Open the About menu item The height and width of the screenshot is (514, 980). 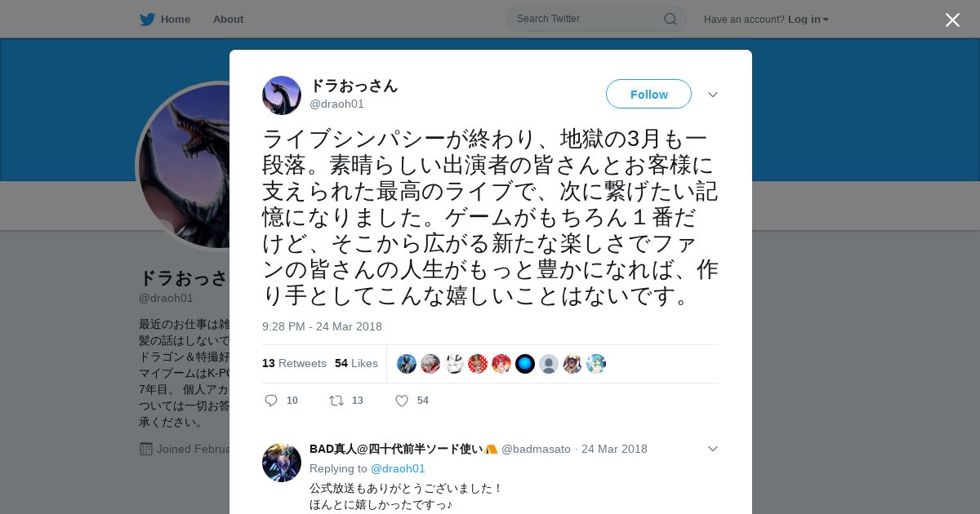pos(228,19)
